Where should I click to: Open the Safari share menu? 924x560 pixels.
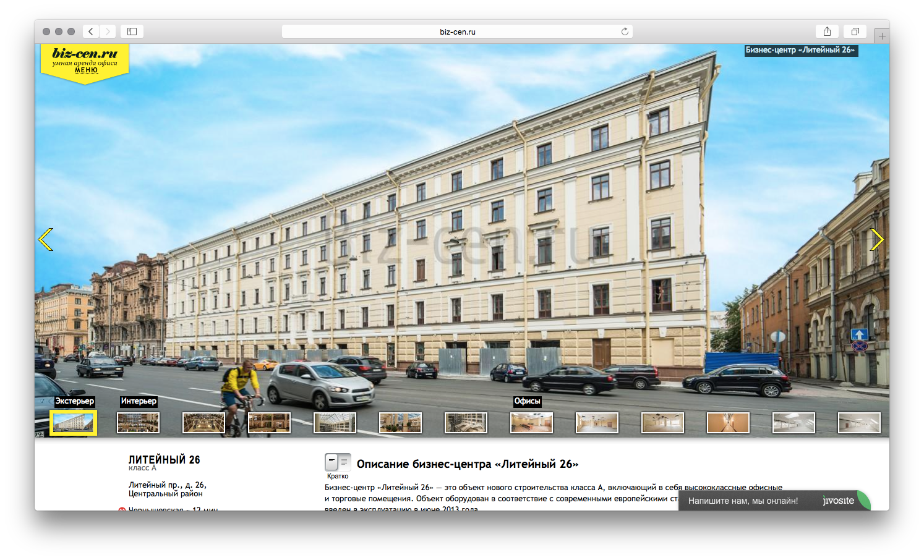pyautogui.click(x=827, y=32)
